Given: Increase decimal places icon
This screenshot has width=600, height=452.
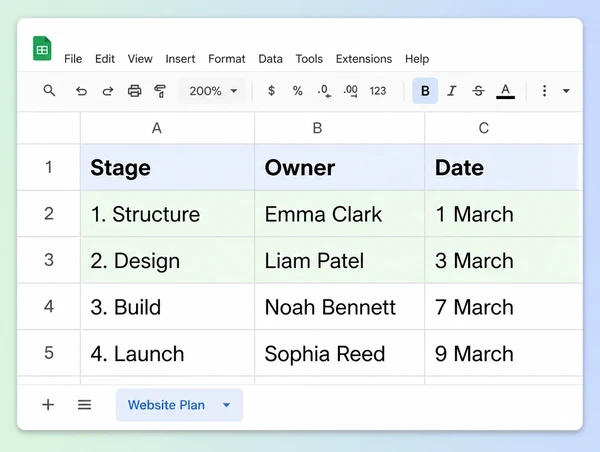Looking at the screenshot, I should [x=351, y=91].
